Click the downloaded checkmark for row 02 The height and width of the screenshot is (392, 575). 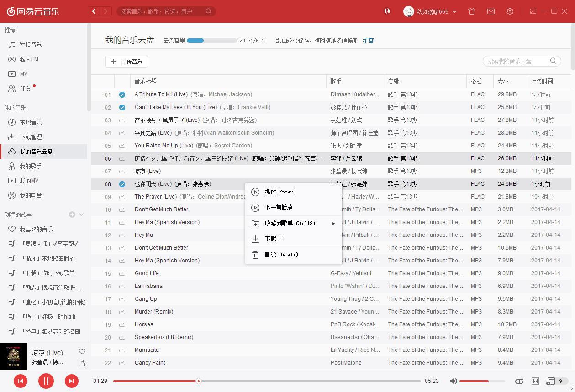122,107
